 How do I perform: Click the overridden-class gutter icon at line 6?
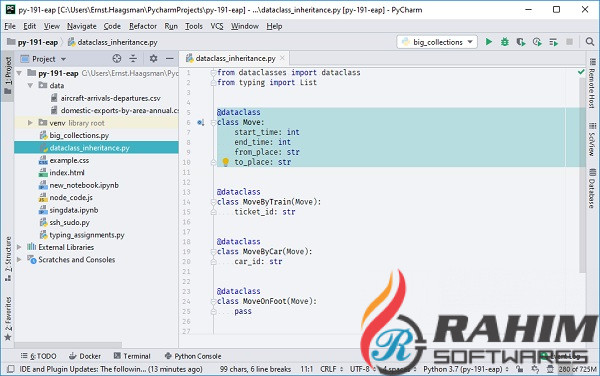[x=201, y=122]
